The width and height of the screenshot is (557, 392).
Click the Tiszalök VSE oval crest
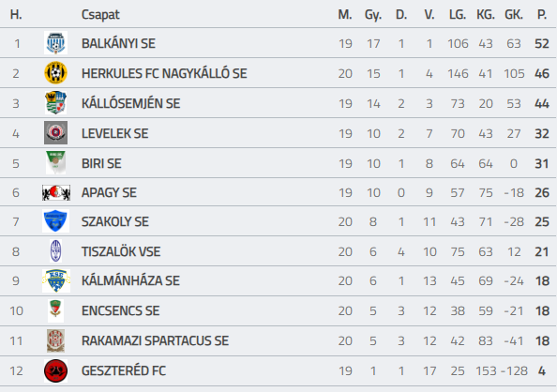(x=55, y=251)
